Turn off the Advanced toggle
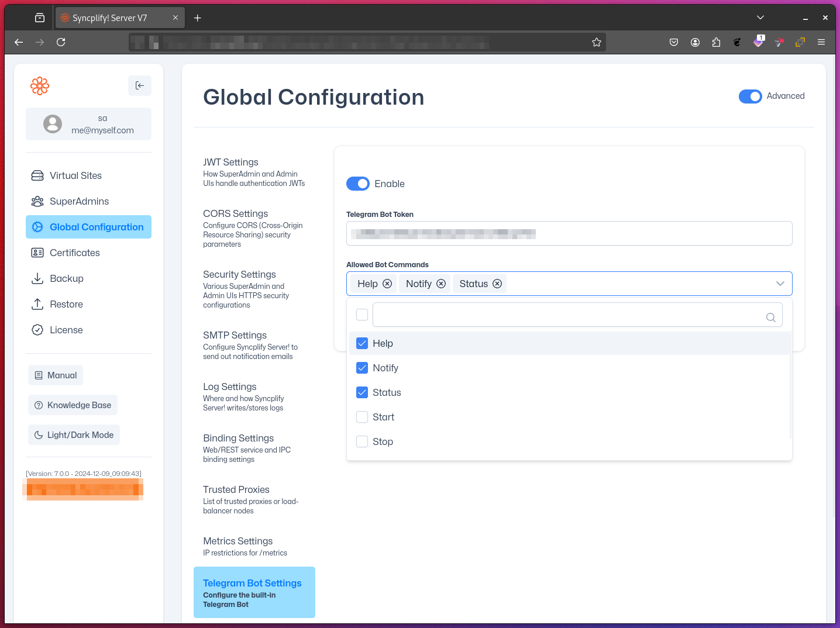 tap(750, 96)
